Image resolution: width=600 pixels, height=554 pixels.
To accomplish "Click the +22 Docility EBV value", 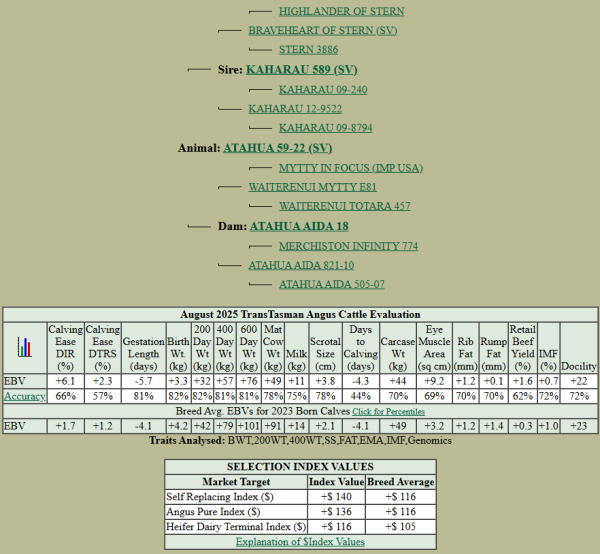I will click(579, 381).
